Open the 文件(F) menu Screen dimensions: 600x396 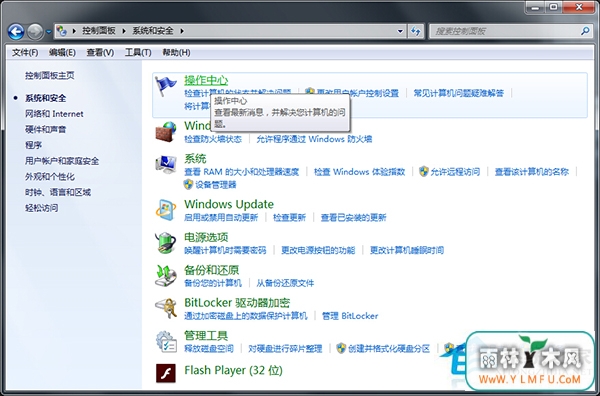click(x=25, y=52)
